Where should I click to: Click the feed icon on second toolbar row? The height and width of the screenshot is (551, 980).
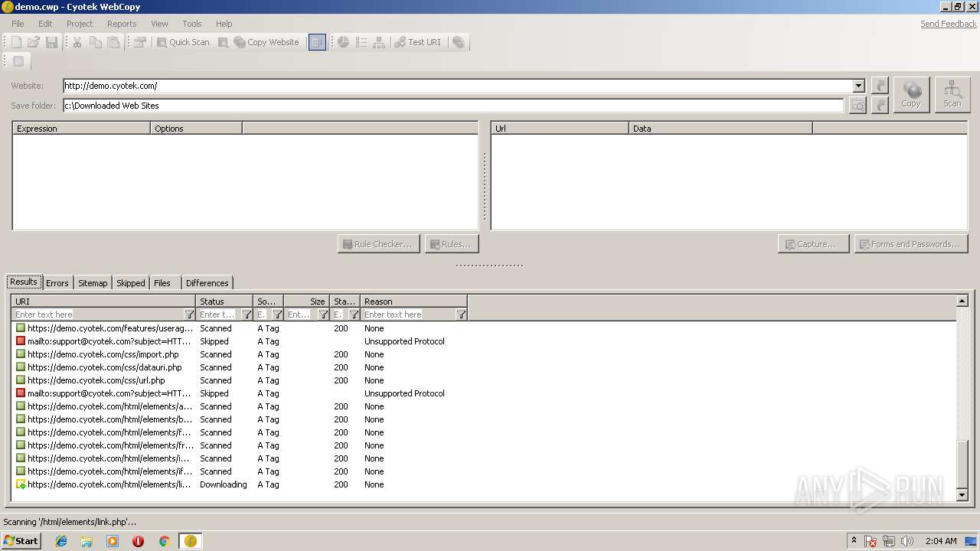tap(18, 61)
